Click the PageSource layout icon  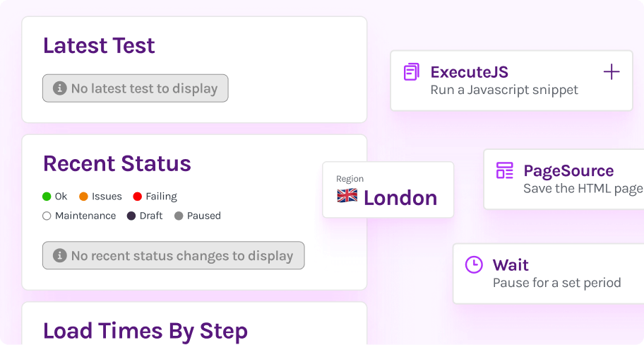point(504,170)
